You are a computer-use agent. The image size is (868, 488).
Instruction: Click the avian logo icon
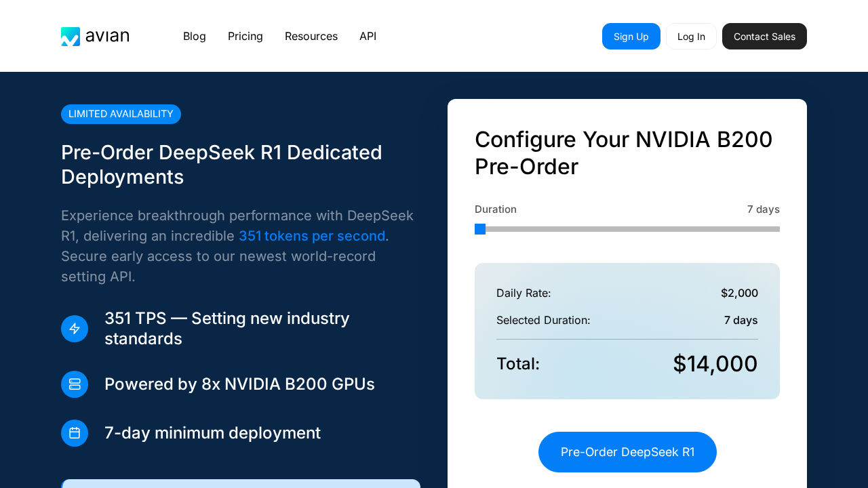coord(71,37)
